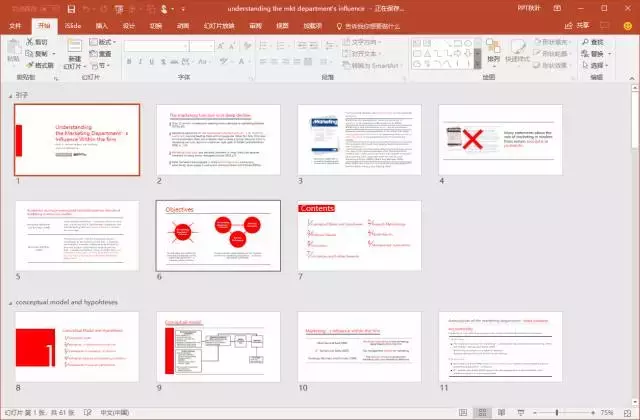Click the 75% zoom level

coord(607,413)
